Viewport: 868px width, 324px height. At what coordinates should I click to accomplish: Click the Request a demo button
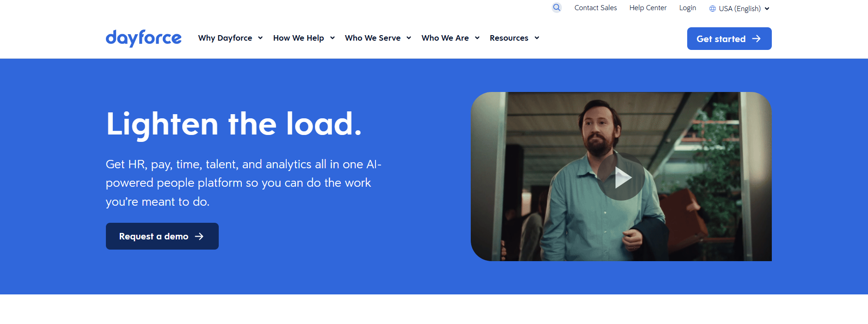pyautogui.click(x=162, y=236)
